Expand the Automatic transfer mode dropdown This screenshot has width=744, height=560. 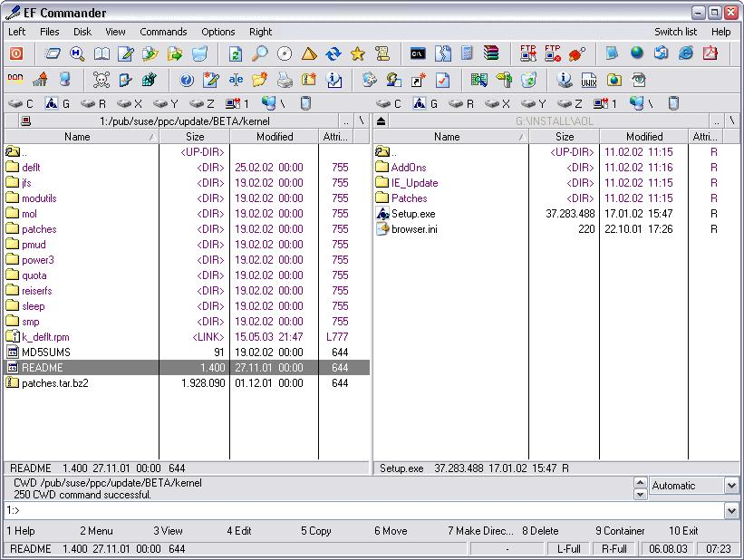(x=732, y=486)
